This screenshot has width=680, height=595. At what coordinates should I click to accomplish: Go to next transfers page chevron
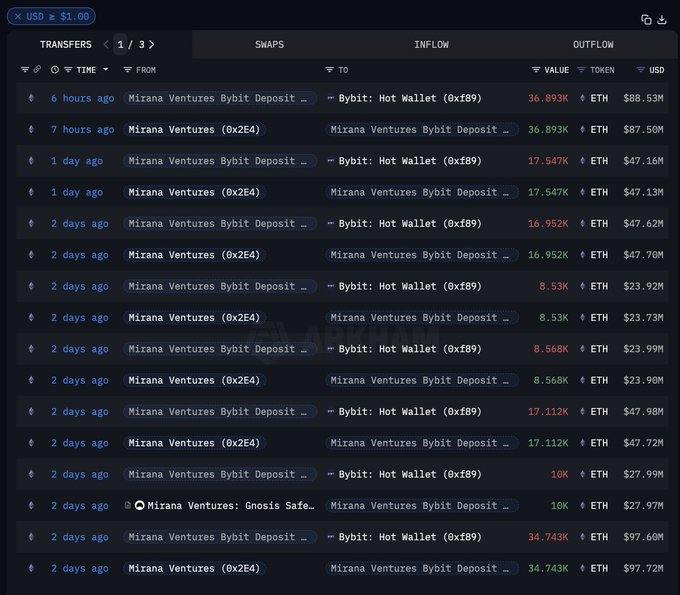(x=151, y=44)
